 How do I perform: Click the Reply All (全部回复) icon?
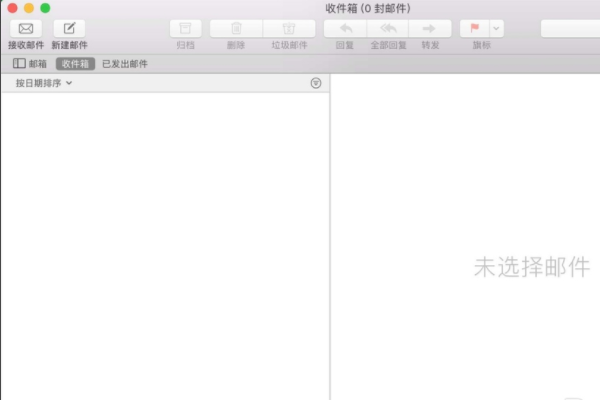(x=388, y=29)
